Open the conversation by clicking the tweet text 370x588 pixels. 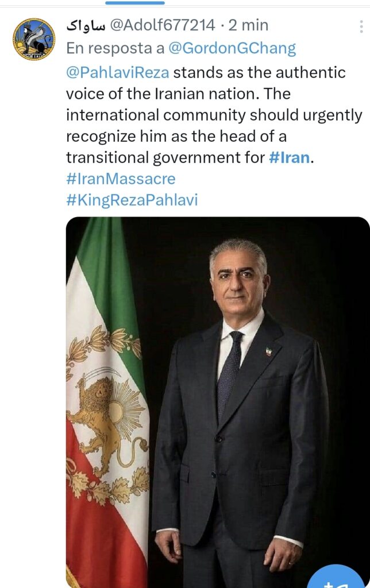point(172,114)
